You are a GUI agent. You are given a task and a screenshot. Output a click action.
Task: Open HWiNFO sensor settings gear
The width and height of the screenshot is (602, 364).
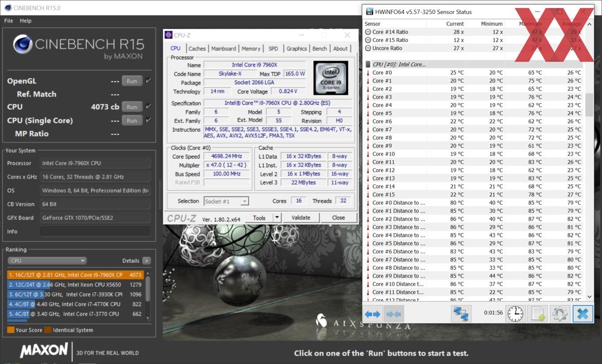coord(560,314)
